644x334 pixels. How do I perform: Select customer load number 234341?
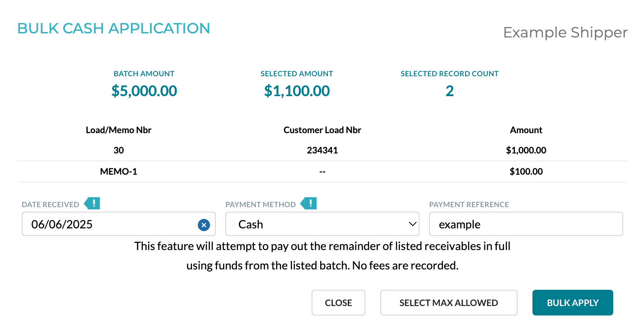(322, 150)
